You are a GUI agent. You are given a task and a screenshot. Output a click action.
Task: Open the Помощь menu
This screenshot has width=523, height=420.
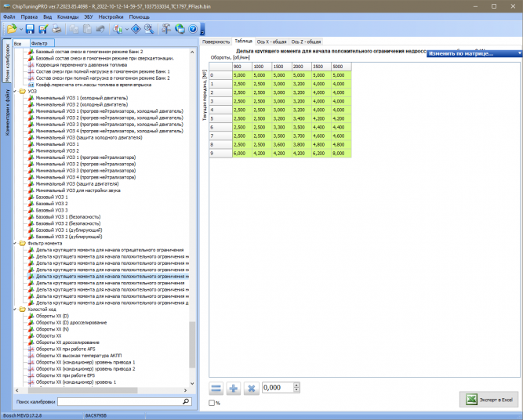click(139, 16)
